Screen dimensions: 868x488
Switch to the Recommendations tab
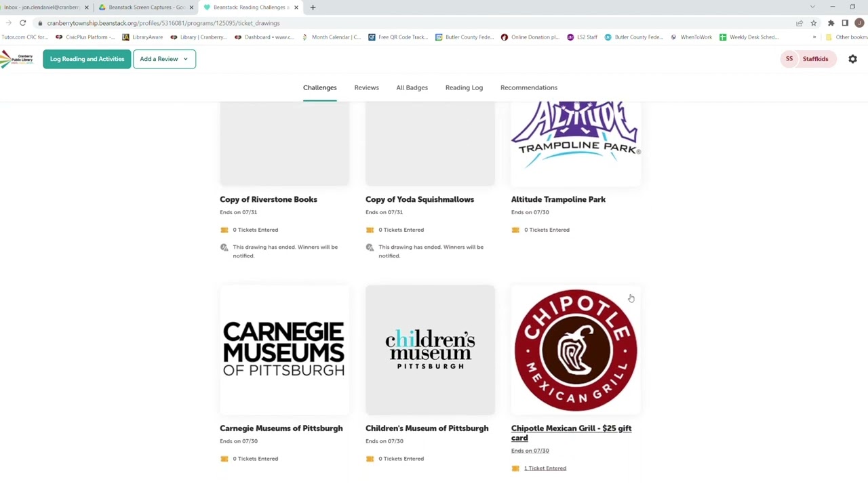click(529, 87)
